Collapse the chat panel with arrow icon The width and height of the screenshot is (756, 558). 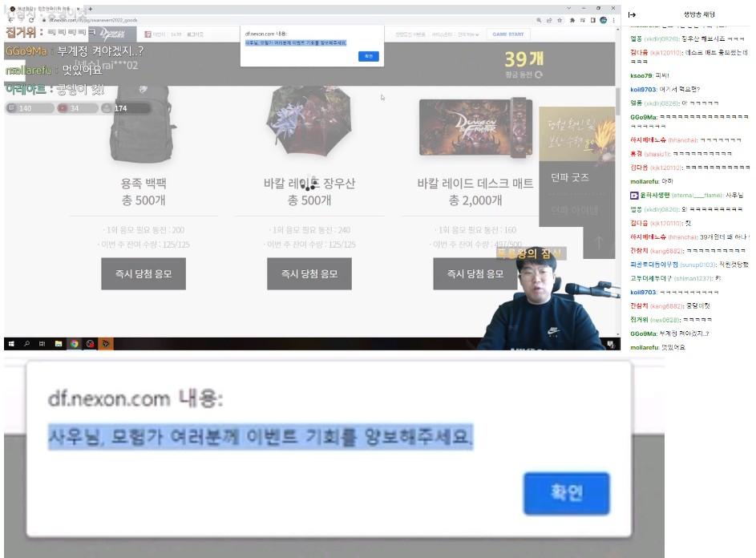633,14
